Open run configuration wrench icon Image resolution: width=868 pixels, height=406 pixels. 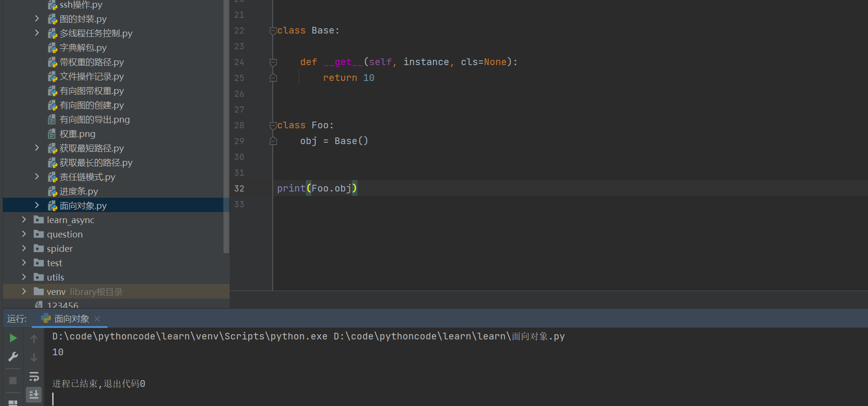tap(13, 357)
